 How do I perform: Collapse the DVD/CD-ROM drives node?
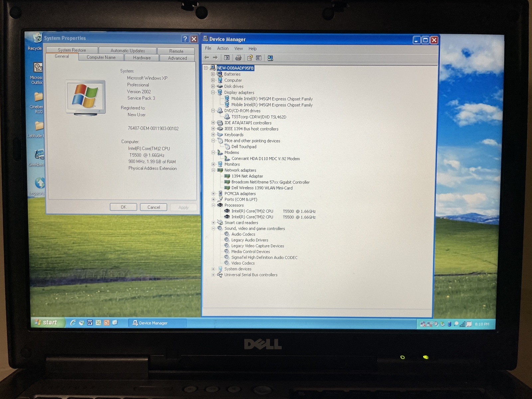[213, 111]
